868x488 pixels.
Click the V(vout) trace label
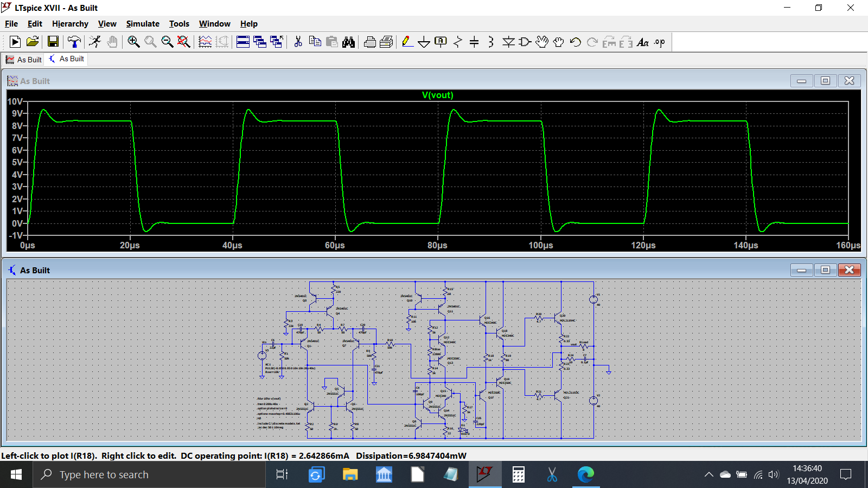click(x=438, y=95)
